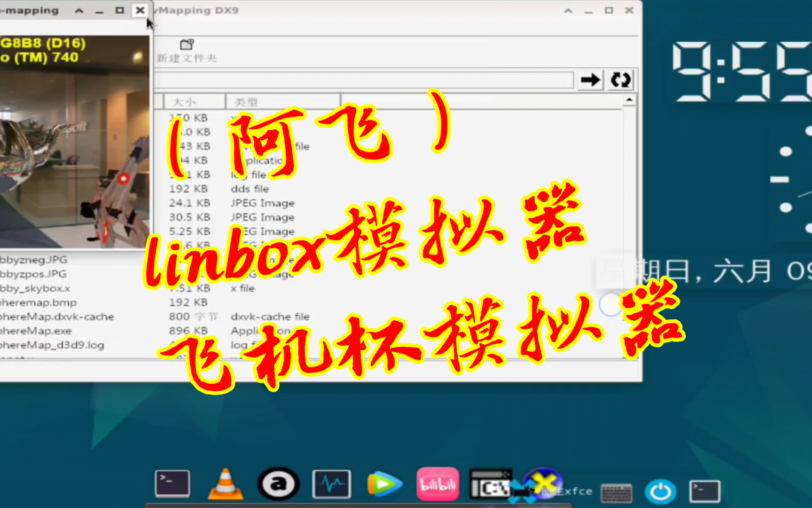Click the file list scrollbar up arrow
Image resolution: width=812 pixels, height=508 pixels.
tap(629, 100)
